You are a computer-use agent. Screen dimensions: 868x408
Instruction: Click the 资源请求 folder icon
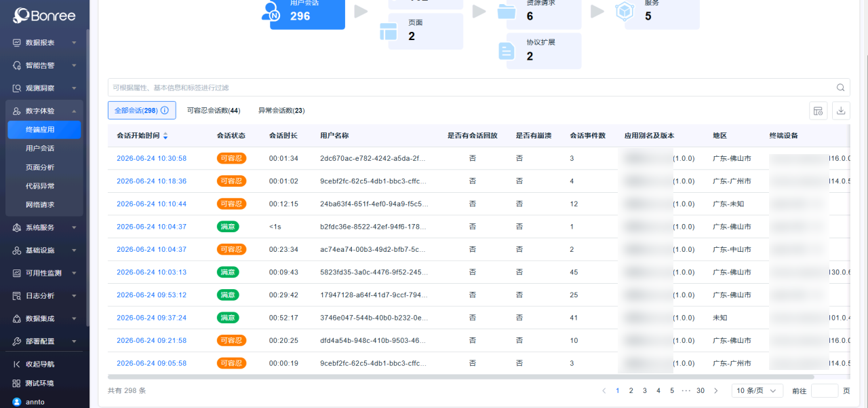point(507,12)
